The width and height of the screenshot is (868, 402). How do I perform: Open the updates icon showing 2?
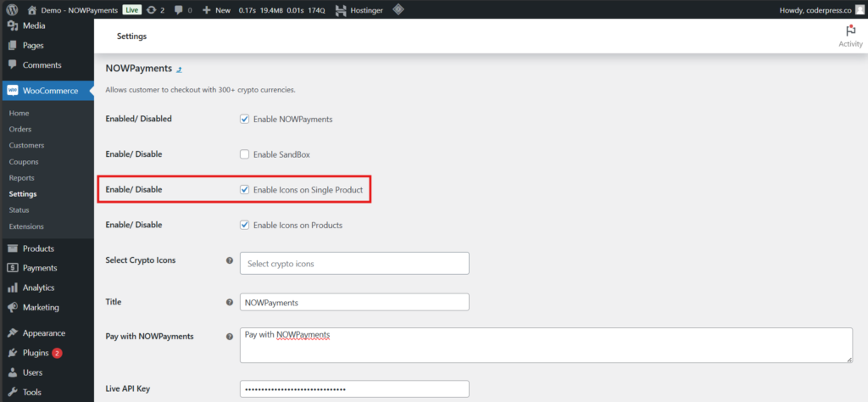[155, 10]
